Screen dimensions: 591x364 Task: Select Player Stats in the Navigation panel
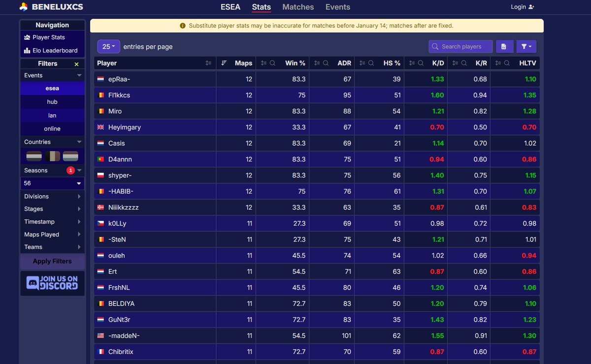[52, 37]
